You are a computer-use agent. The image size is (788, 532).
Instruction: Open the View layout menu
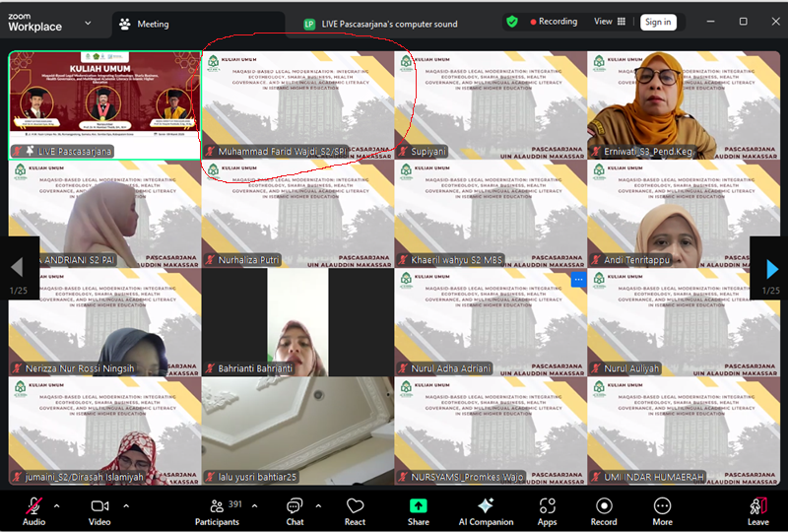coord(610,22)
